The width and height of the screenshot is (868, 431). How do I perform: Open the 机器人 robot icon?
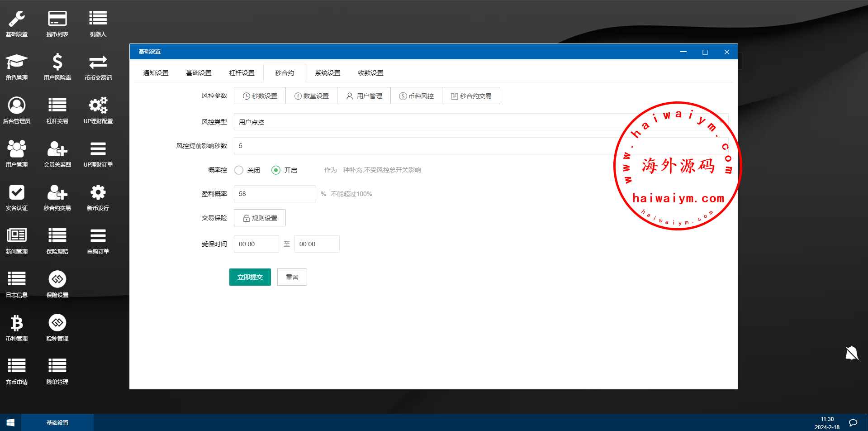[x=98, y=24]
